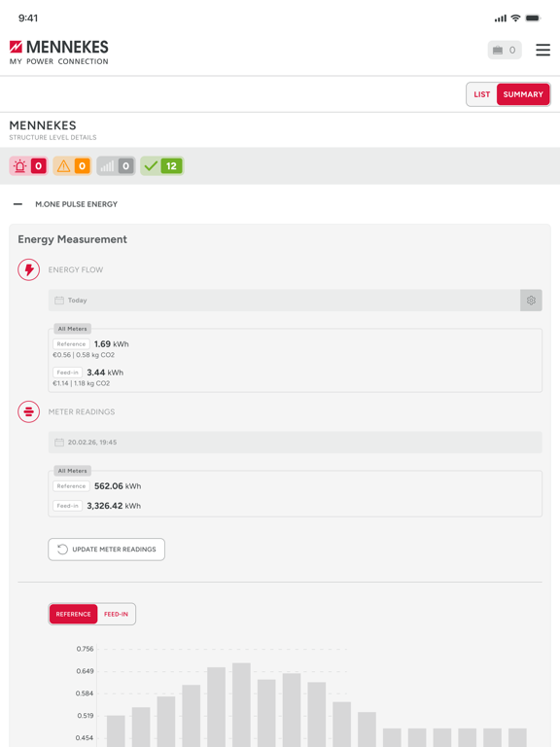Click the STRUCTURE LEVEL DETAILS subtitle
Image resolution: width=560 pixels, height=747 pixels.
(52, 137)
